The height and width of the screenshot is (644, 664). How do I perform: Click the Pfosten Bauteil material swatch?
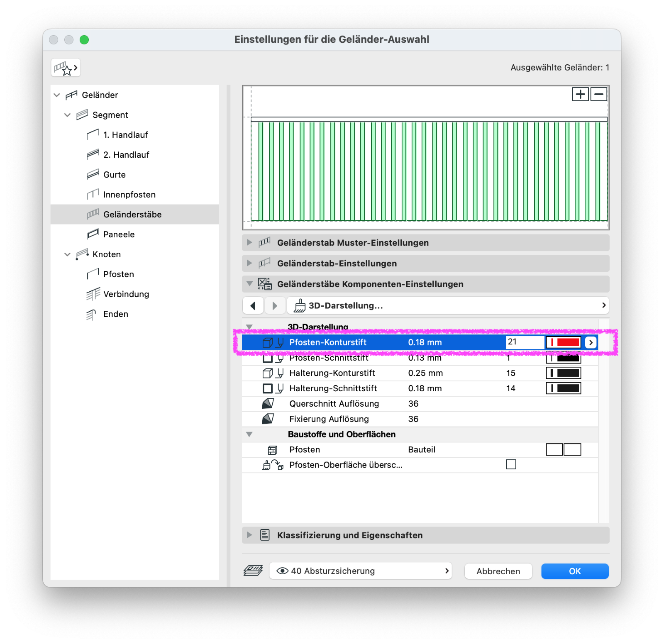point(564,449)
